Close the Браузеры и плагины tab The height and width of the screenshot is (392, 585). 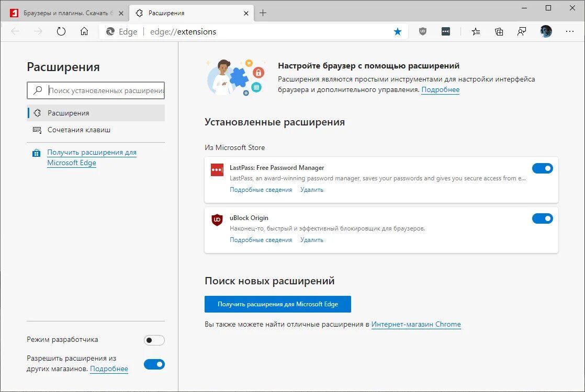click(x=121, y=14)
